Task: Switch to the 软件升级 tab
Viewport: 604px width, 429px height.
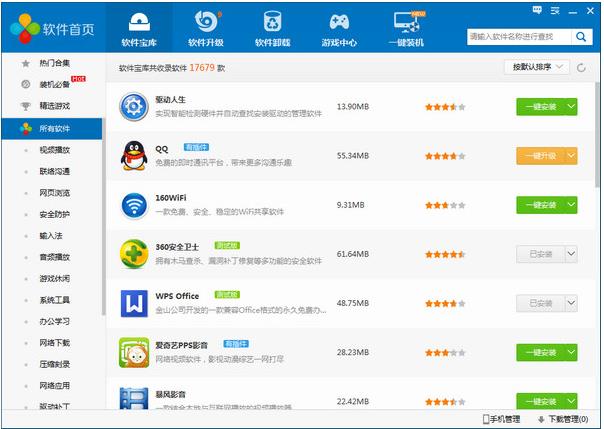Action: point(206,29)
